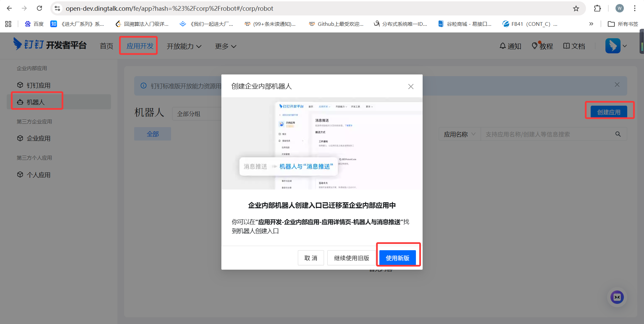
Task: Click the browser address bar URL
Action: tap(169, 8)
